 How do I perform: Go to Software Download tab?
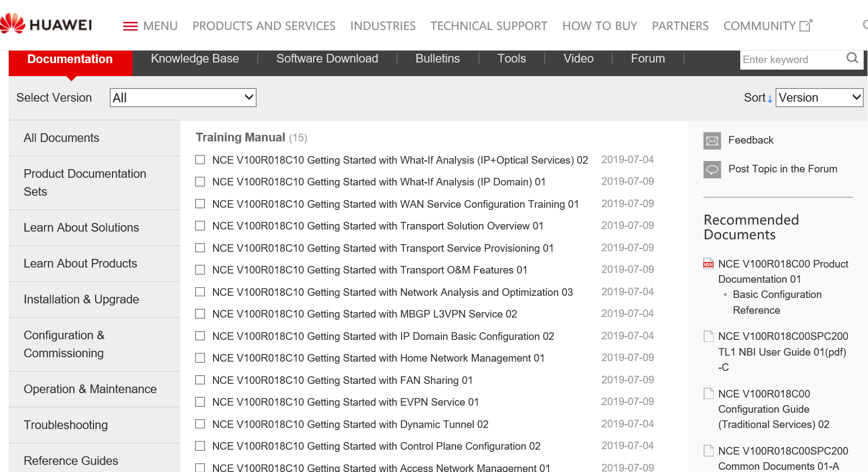327,59
